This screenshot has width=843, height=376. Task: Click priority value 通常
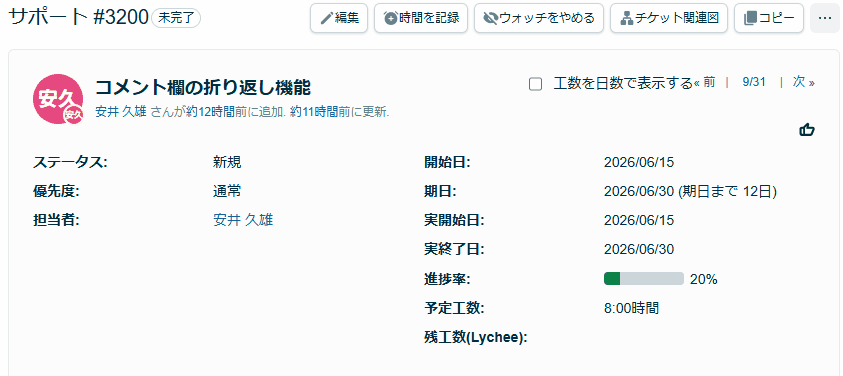click(x=227, y=191)
